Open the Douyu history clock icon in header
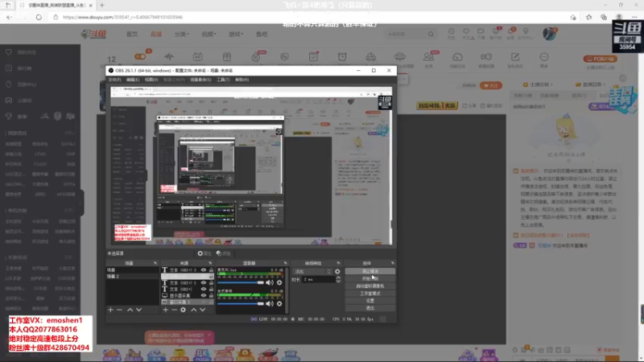The width and height of the screenshot is (644, 362). point(451,31)
